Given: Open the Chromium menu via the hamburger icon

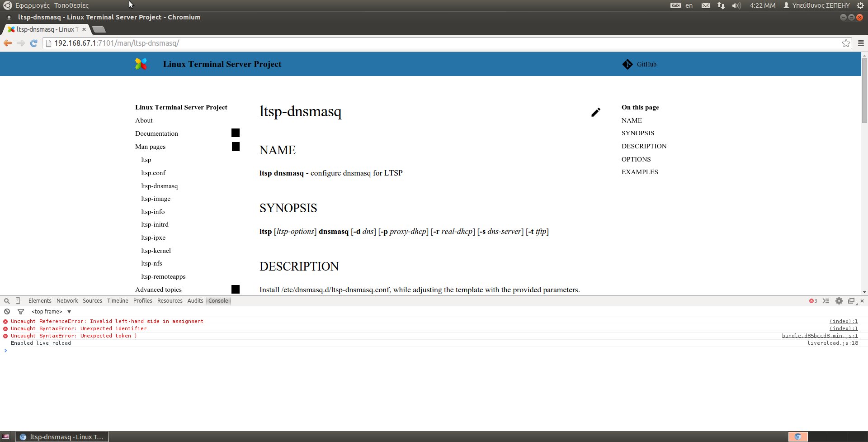Looking at the screenshot, I should click(860, 43).
